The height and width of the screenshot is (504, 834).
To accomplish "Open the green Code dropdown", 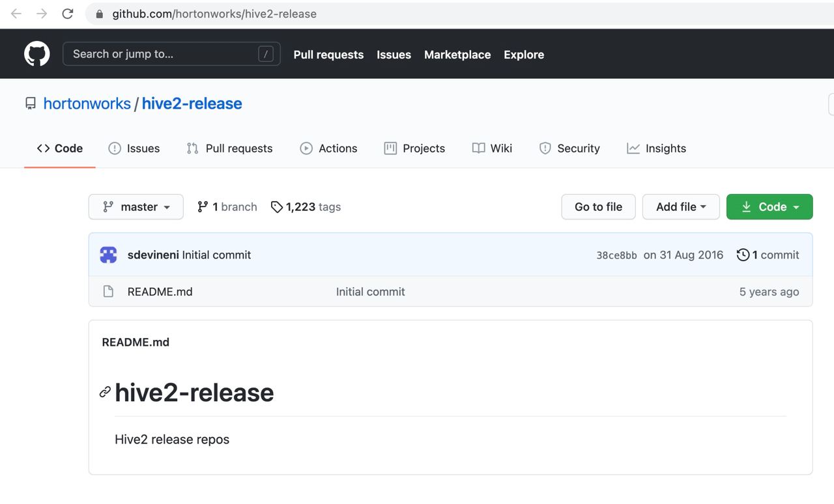I will click(x=769, y=207).
